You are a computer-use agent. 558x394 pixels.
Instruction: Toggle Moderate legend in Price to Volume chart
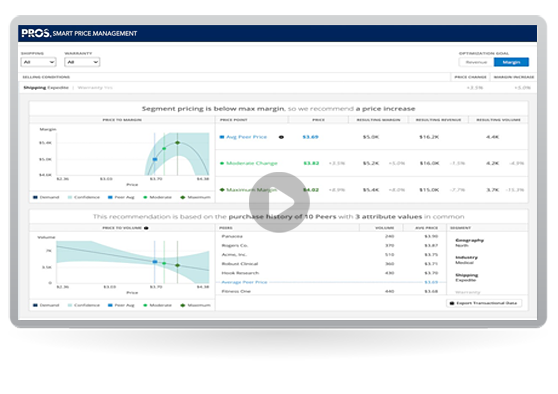click(157, 305)
